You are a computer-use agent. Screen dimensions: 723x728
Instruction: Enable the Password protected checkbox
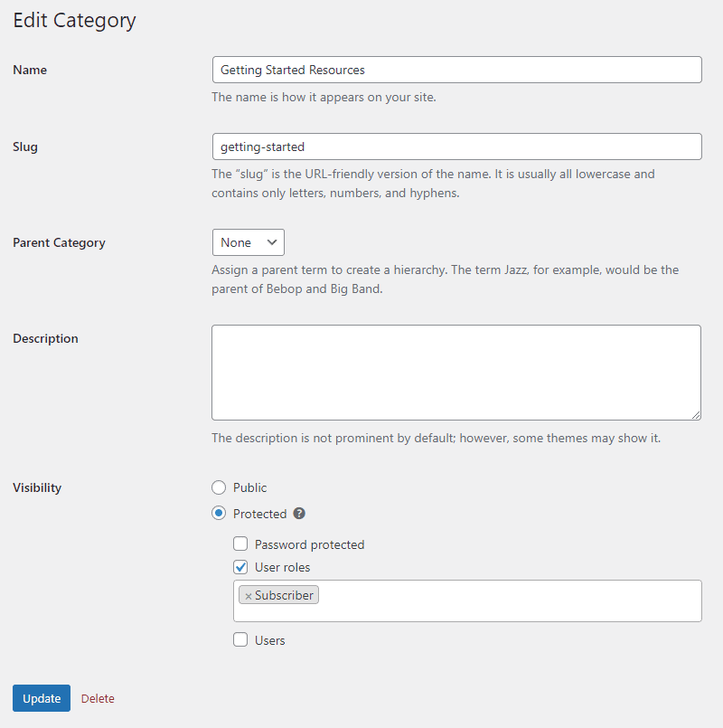240,544
